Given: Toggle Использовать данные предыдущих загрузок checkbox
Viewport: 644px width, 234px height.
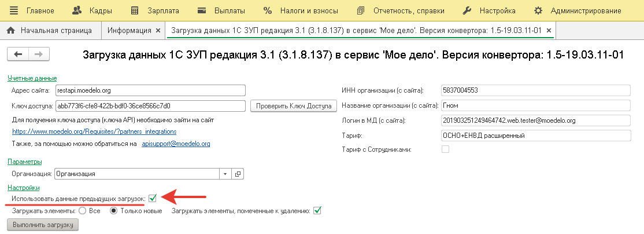Looking at the screenshot, I should click(x=153, y=199).
